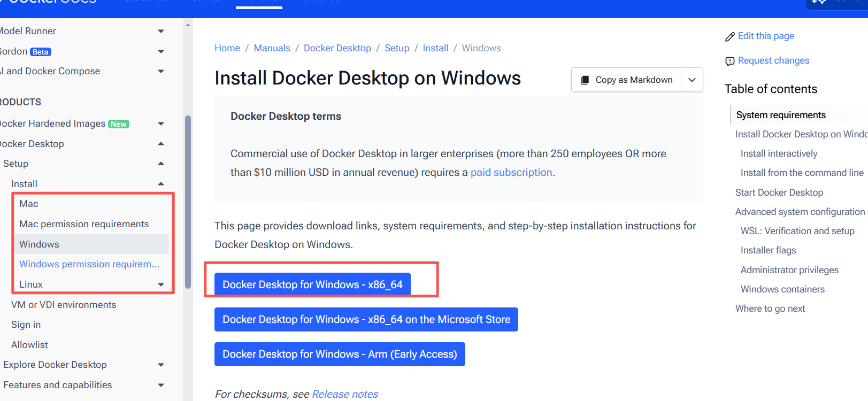Click the Model Runner sidebar label
The width and height of the screenshot is (868, 401).
click(27, 31)
